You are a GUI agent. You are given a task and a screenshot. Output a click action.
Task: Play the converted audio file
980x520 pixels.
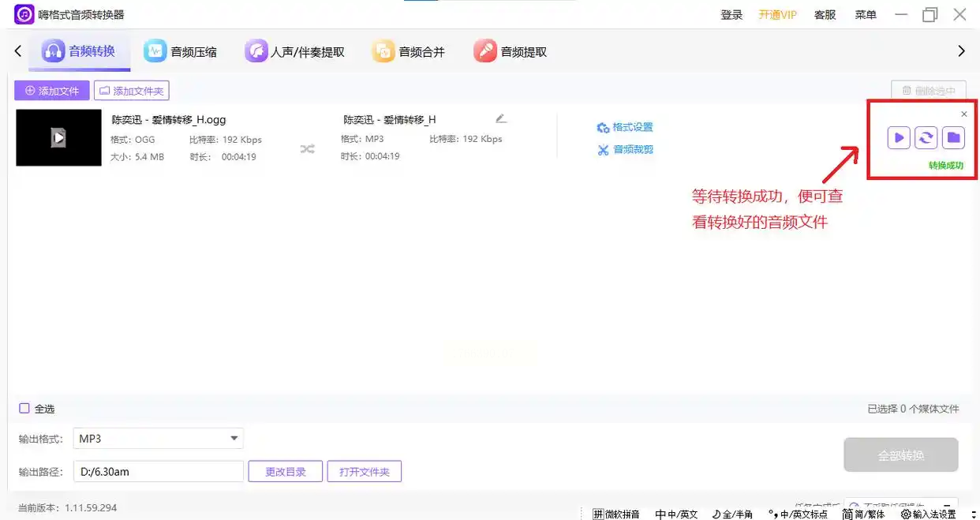click(898, 138)
